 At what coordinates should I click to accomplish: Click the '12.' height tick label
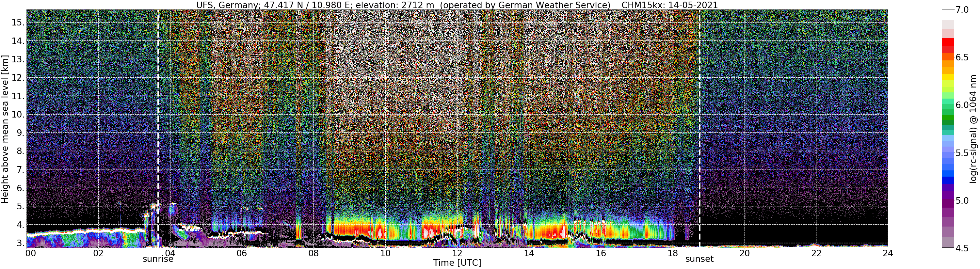pyautogui.click(x=18, y=78)
